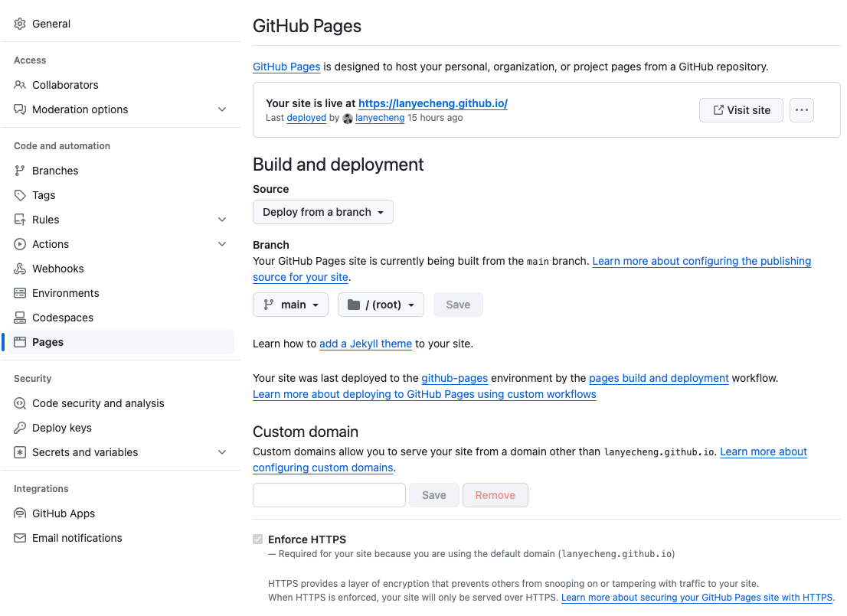Open the lanyecheng profile link
Image resolution: width=847 pixels, height=616 pixels.
click(380, 118)
